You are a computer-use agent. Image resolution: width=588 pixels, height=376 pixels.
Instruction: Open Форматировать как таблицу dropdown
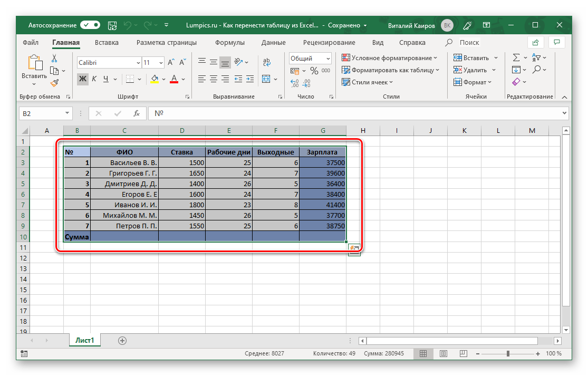[390, 70]
